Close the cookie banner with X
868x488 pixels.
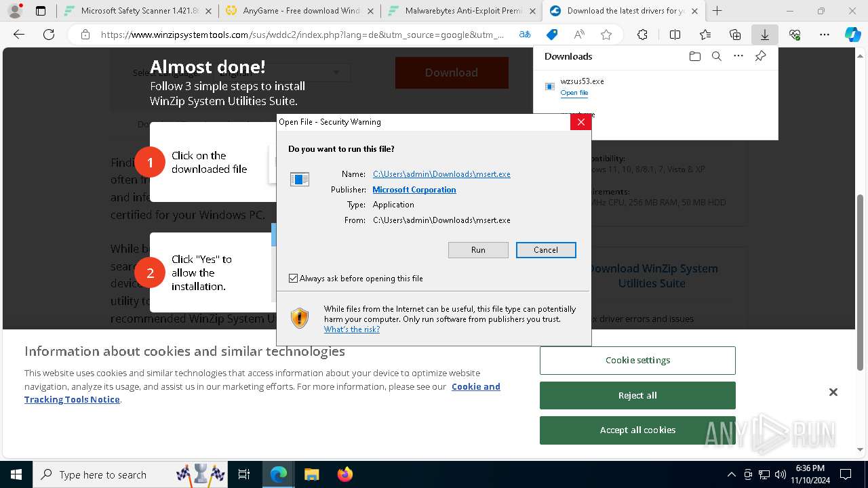coord(833,392)
